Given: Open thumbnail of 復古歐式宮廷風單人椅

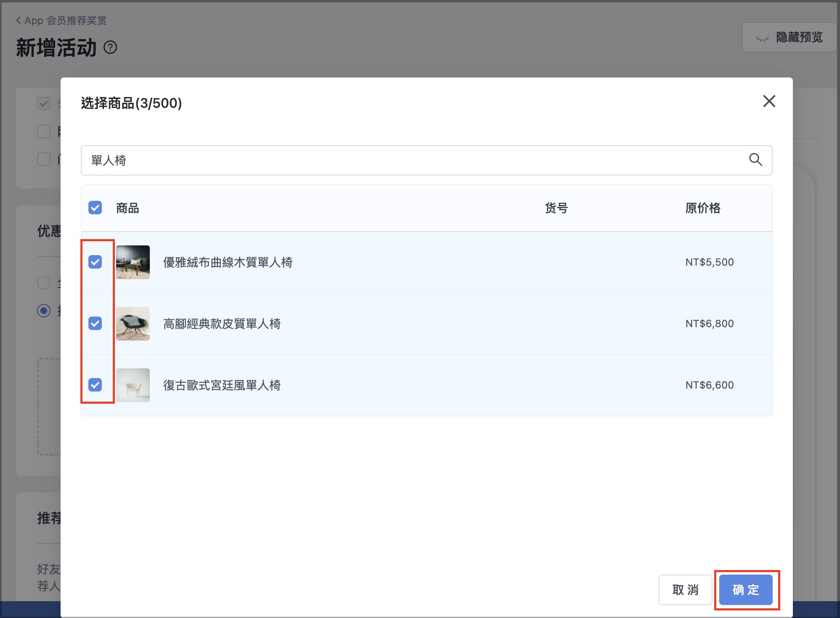Looking at the screenshot, I should point(133,385).
